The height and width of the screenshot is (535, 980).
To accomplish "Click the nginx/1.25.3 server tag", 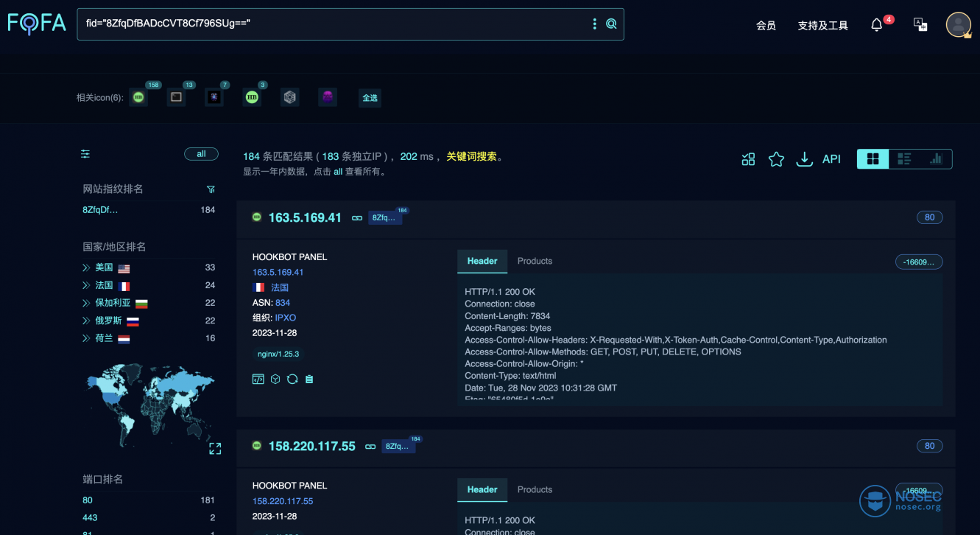I will [x=278, y=354].
